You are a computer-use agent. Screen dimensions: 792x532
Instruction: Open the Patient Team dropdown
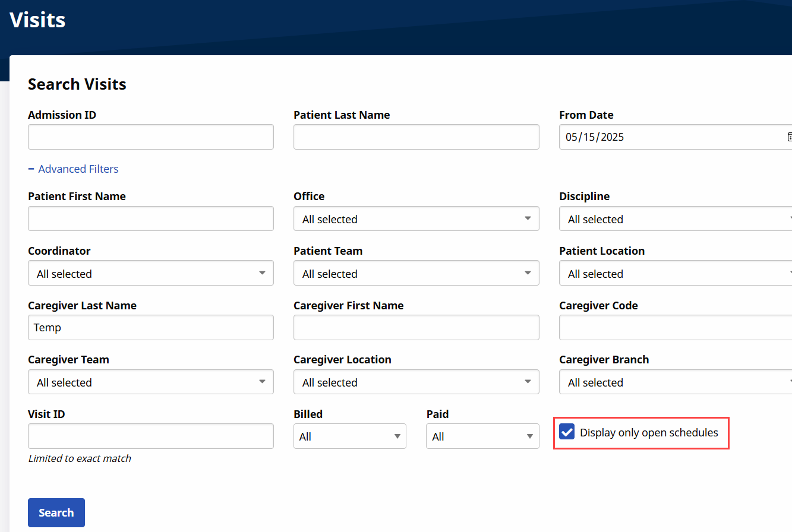coord(416,273)
